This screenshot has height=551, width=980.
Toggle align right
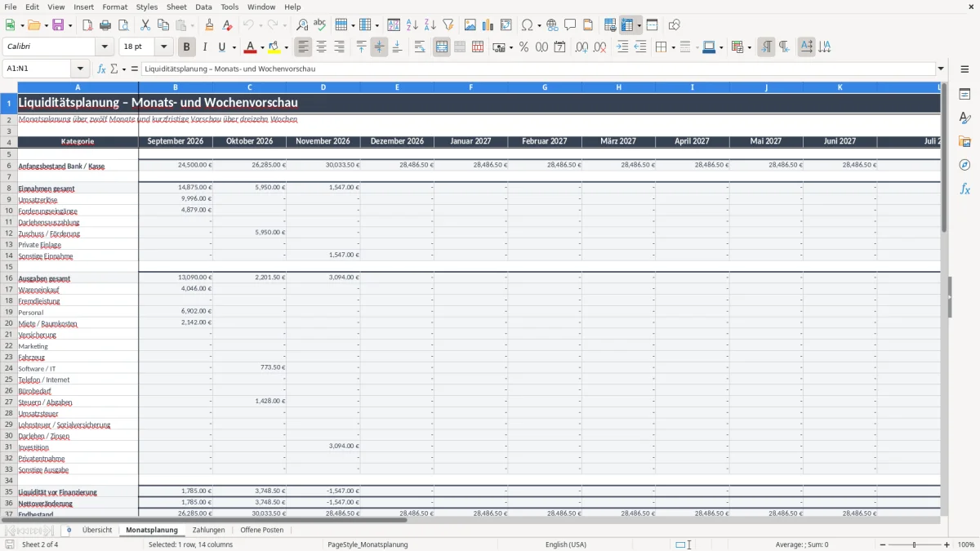(x=339, y=47)
